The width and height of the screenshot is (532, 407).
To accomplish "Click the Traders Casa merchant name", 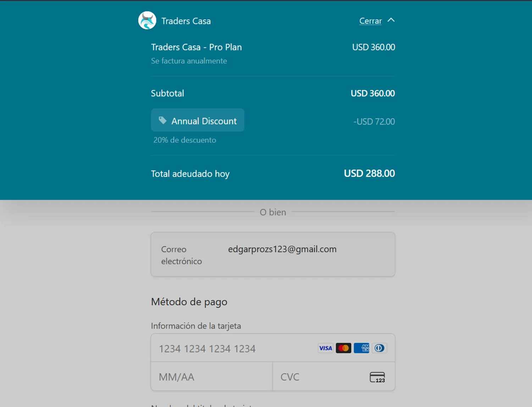I will click(186, 21).
